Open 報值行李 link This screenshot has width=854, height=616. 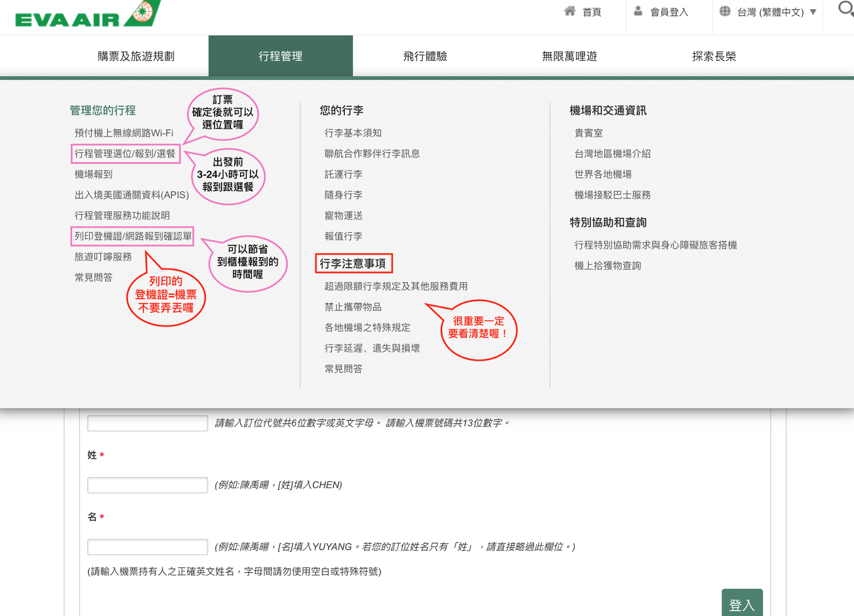click(x=343, y=236)
